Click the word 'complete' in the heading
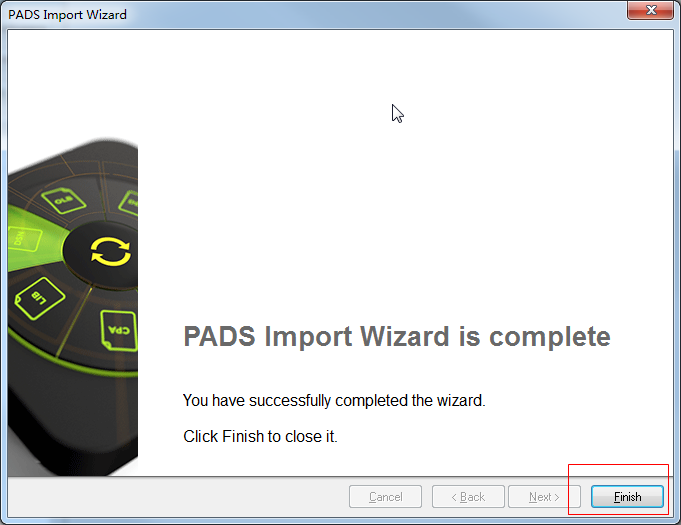Image resolution: width=681 pixels, height=525 pixels. coord(550,337)
